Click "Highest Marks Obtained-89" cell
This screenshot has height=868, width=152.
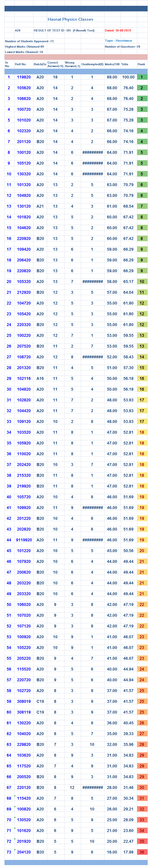point(24,47)
